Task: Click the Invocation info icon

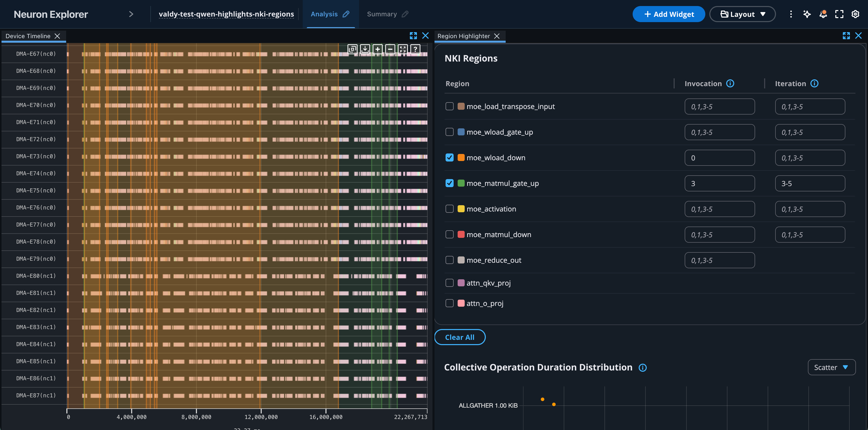Action: (730, 83)
